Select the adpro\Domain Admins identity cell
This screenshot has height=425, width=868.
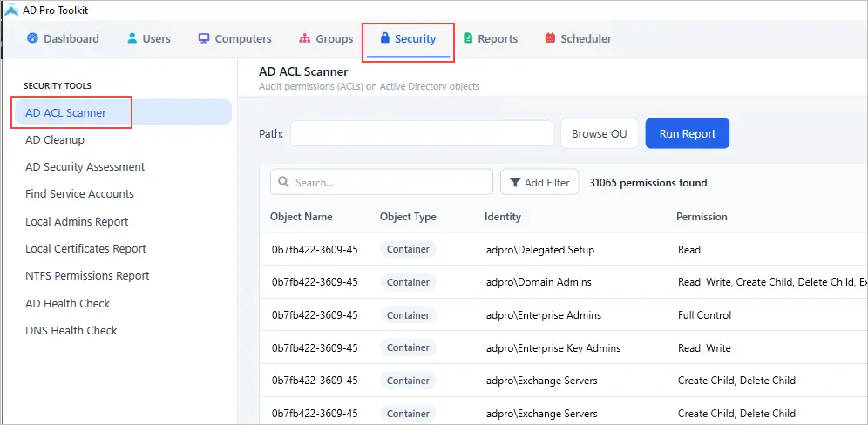tap(538, 282)
